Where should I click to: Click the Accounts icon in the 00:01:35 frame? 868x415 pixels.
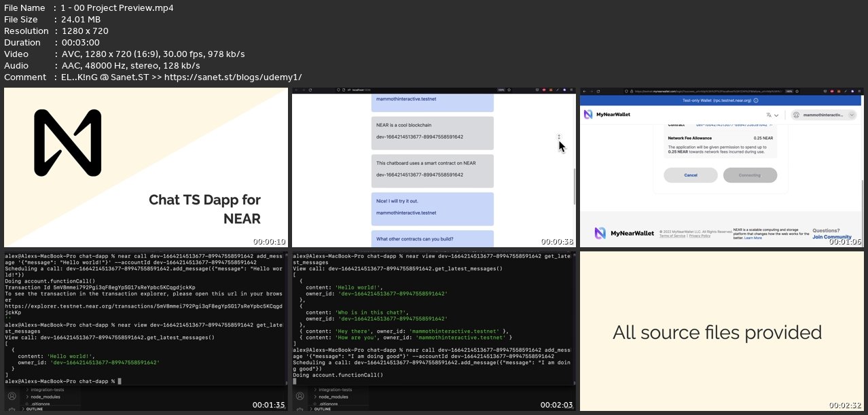(x=11, y=396)
